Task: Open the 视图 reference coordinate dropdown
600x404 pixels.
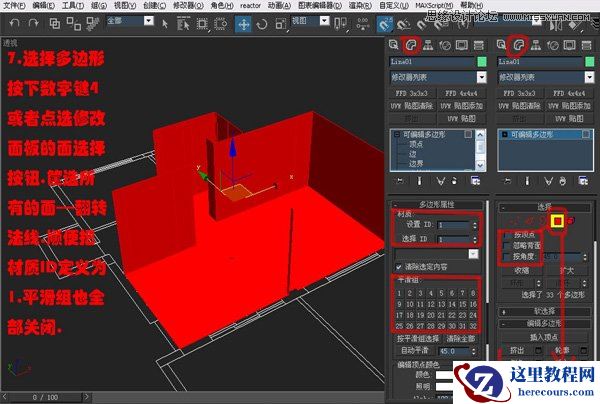Action: (x=324, y=21)
